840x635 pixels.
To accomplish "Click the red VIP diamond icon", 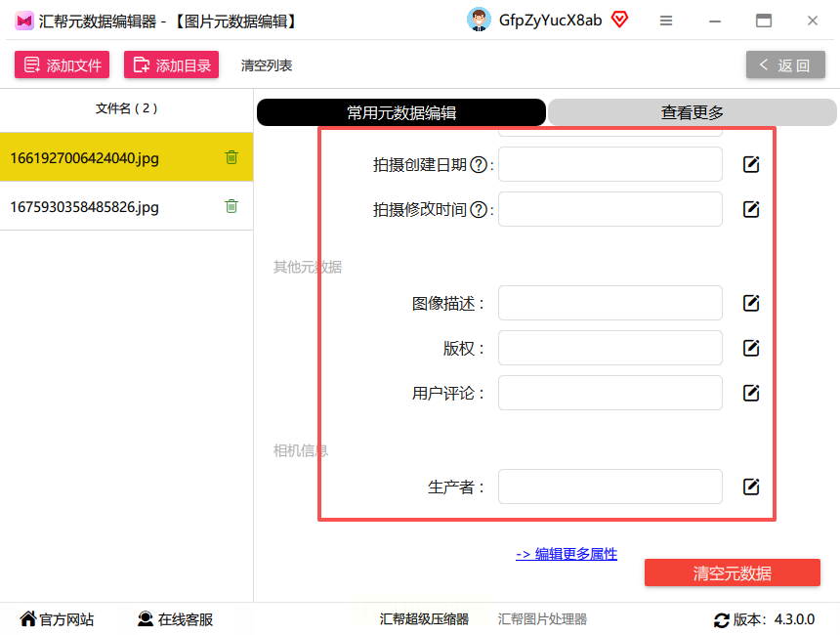I will pos(620,20).
